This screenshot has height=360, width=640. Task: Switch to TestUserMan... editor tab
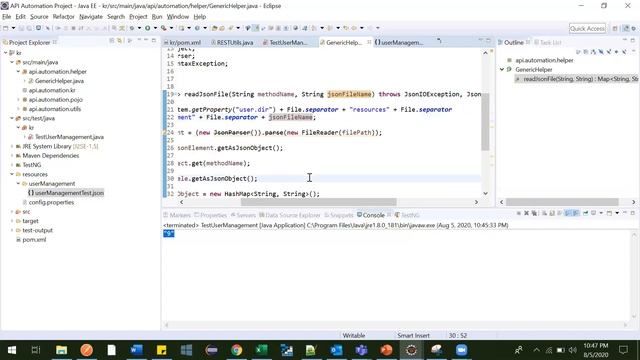click(286, 42)
